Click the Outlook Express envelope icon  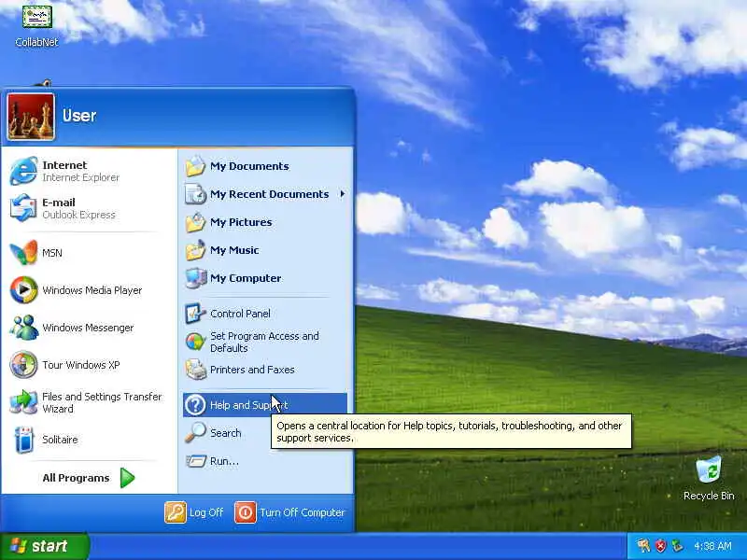point(23,207)
